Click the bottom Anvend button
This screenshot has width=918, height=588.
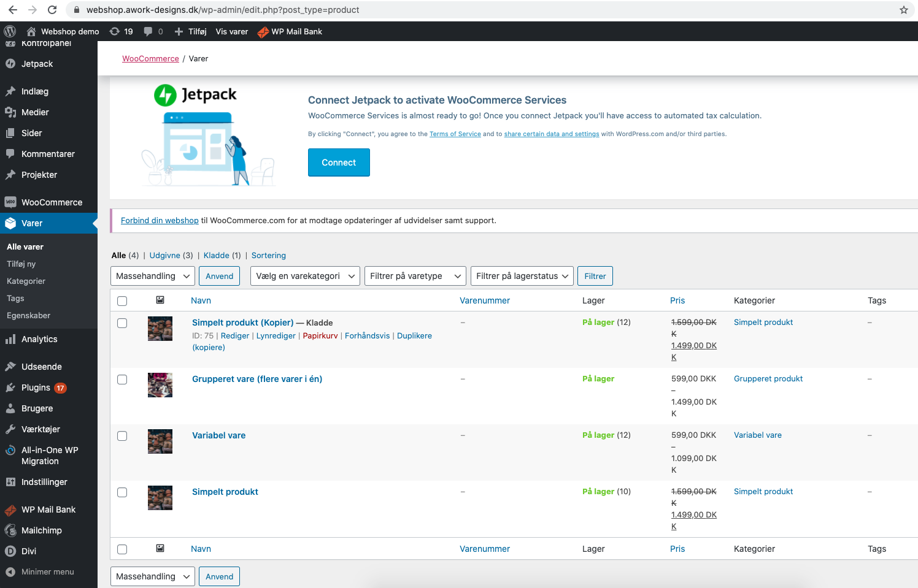point(220,576)
